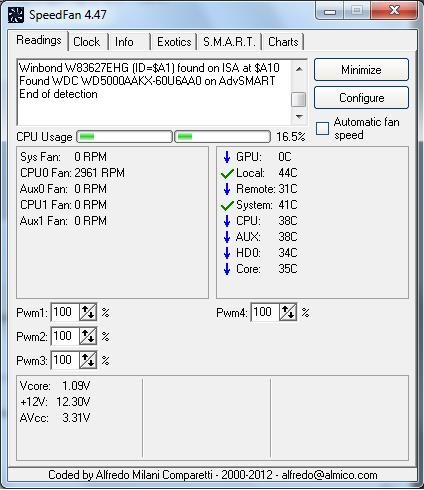
Task: Click the blue arrow beside Remote temperature
Action: point(227,189)
